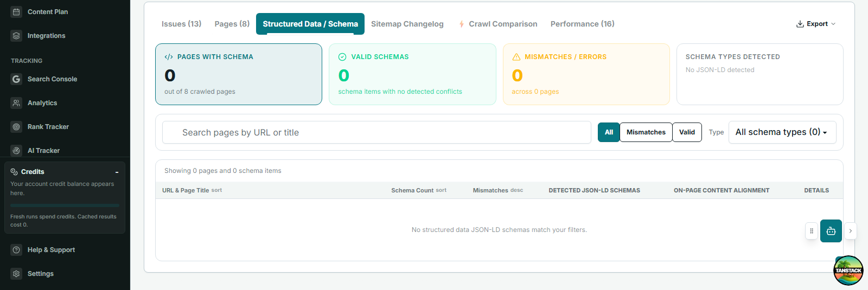
Task: Select the Mismatches filter toggle
Action: pyautogui.click(x=646, y=132)
